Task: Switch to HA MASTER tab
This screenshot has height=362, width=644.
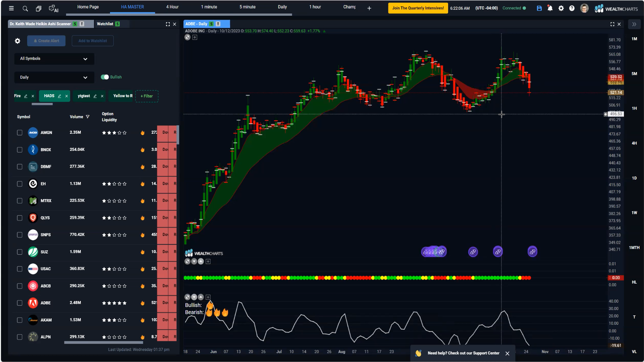Action: (132, 7)
